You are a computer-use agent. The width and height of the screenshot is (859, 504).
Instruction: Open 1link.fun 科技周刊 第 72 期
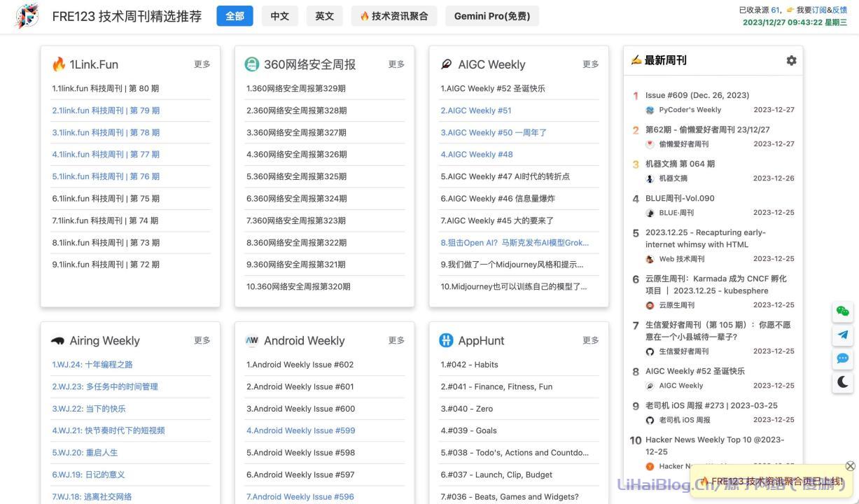coord(106,265)
